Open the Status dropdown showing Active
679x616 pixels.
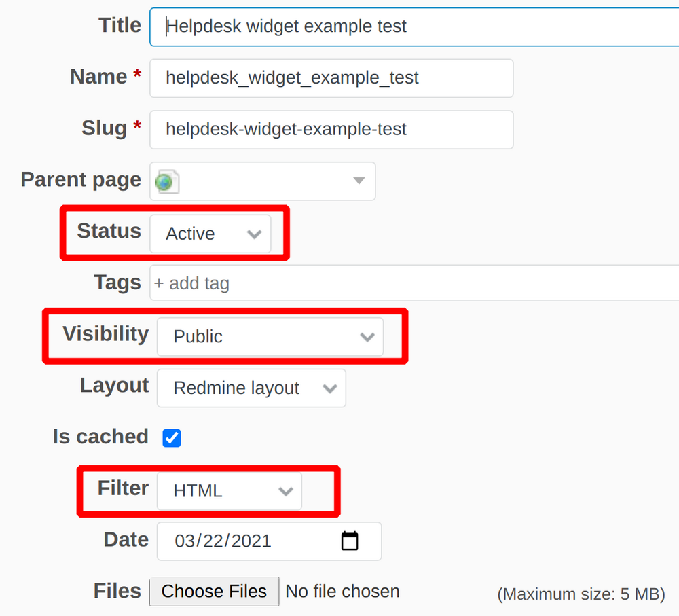tap(210, 234)
